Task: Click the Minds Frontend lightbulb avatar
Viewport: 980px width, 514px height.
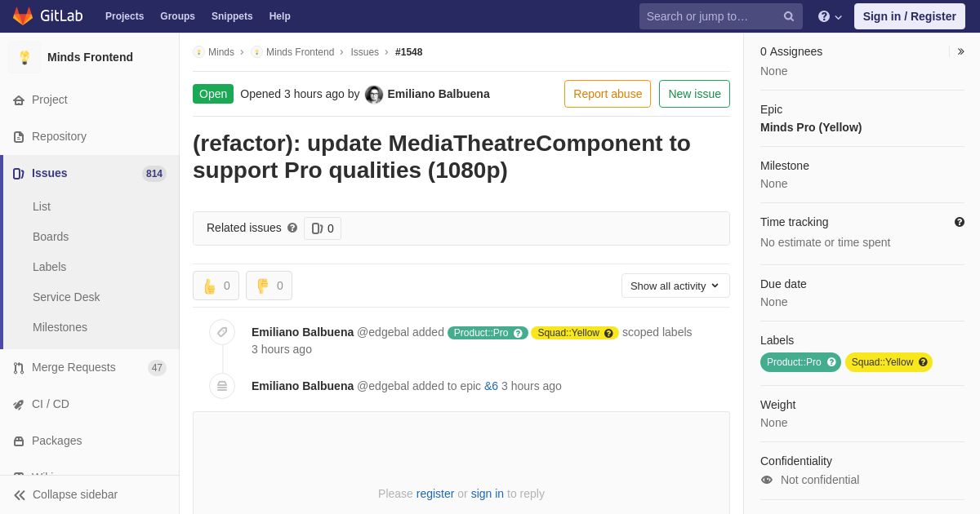Action: (24, 57)
